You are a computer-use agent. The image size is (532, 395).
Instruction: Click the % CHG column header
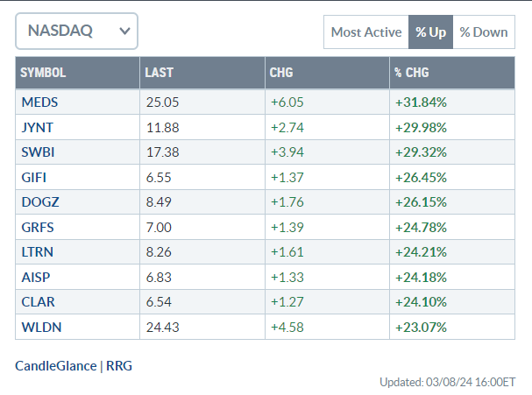(412, 73)
